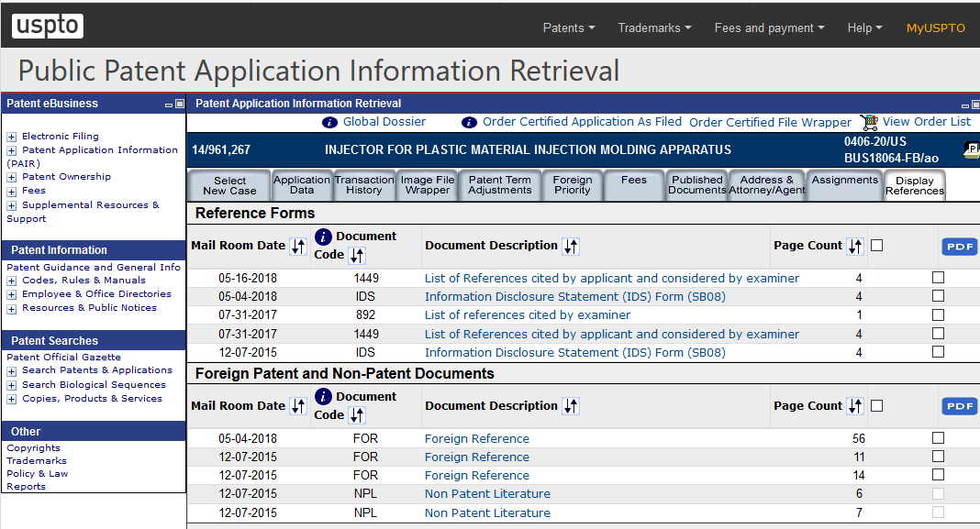Sort Document Description column with its arrows
The height and width of the screenshot is (529, 980).
(x=570, y=246)
